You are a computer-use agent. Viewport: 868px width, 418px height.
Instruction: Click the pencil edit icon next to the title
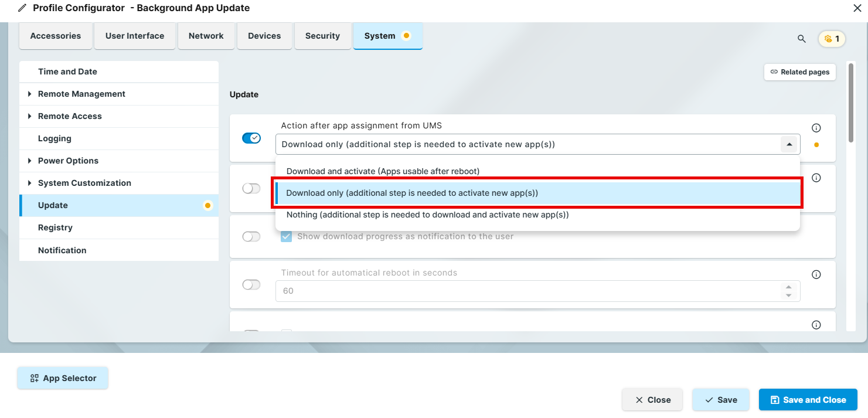point(22,8)
